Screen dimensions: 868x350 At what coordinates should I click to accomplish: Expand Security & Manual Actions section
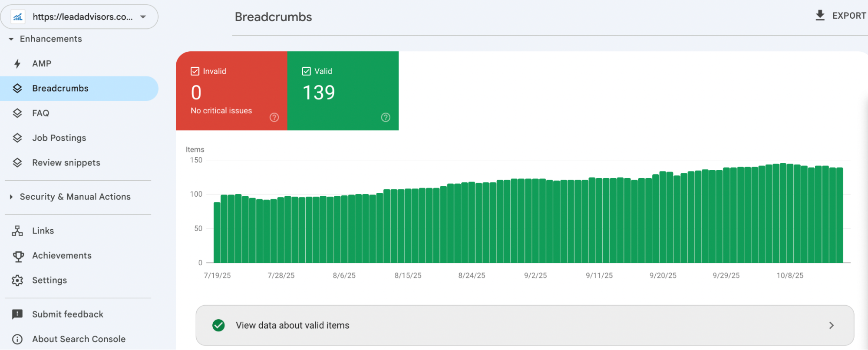pos(11,197)
